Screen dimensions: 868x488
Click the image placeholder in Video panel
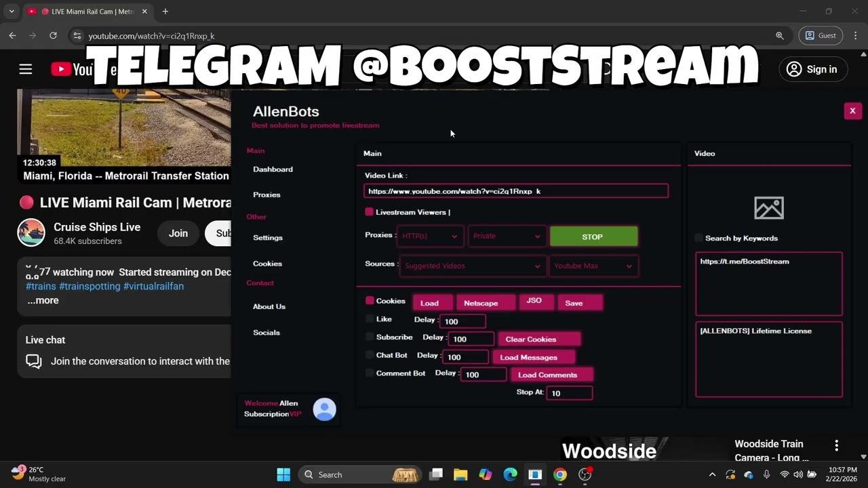click(x=769, y=208)
